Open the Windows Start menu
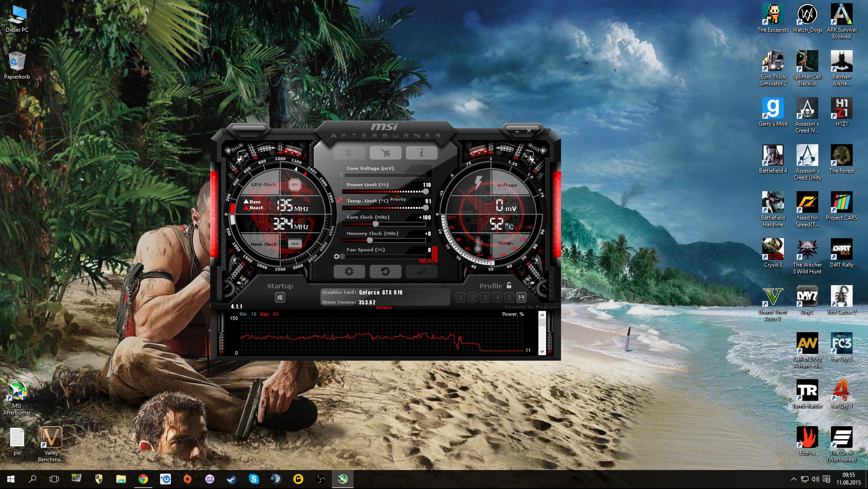Screen dimensions: 868x489 [x=11, y=479]
